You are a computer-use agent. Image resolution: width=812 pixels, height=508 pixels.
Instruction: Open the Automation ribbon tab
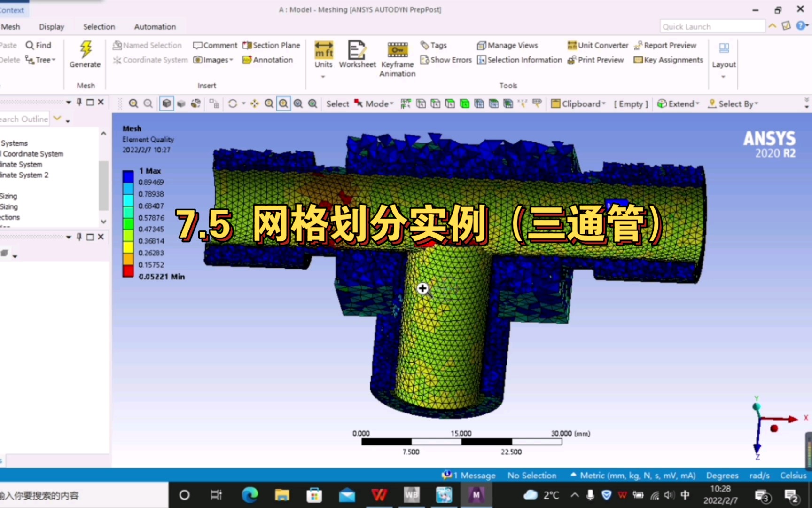(154, 26)
